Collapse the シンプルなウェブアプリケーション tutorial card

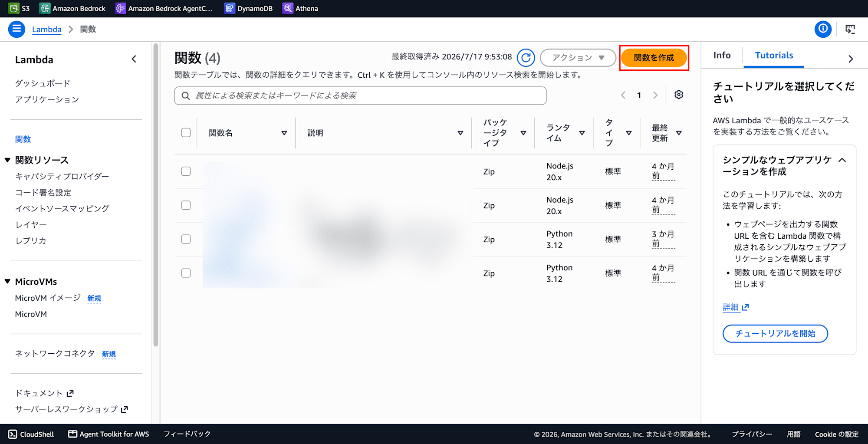click(x=842, y=160)
